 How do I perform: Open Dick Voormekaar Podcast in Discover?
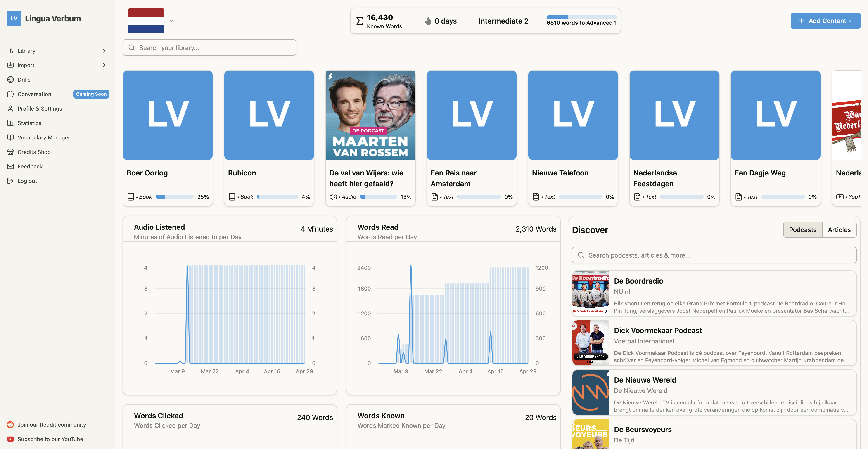tap(714, 343)
